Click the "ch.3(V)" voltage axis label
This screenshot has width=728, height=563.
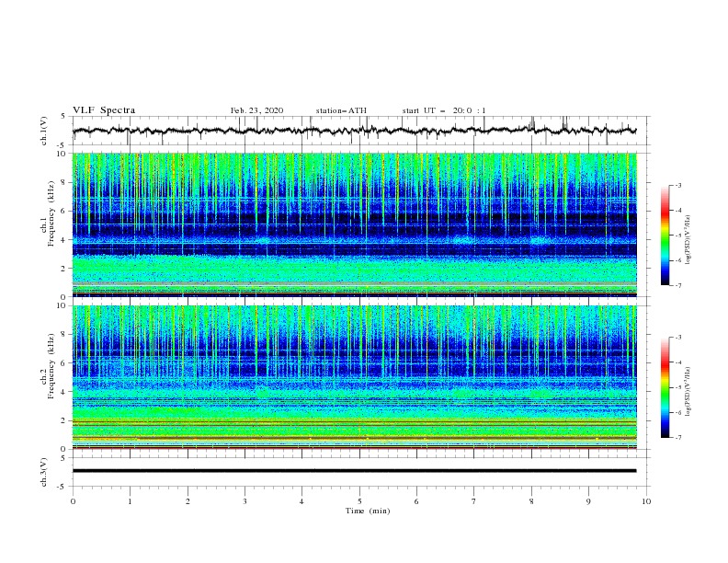(x=44, y=472)
